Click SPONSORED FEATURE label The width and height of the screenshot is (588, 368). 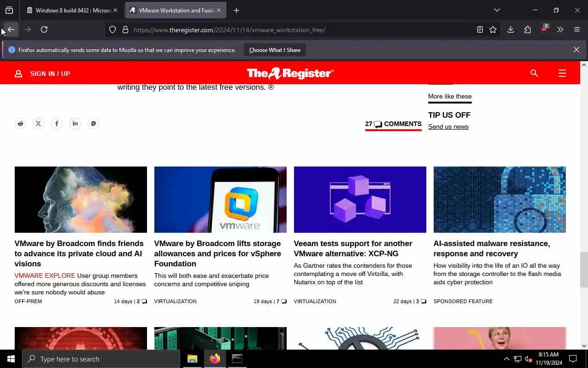click(x=463, y=301)
